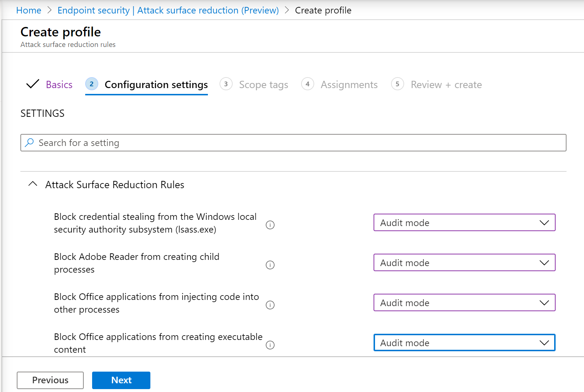The image size is (584, 392).
Task: Open dropdown for Office injecting code rule
Action: coord(464,302)
